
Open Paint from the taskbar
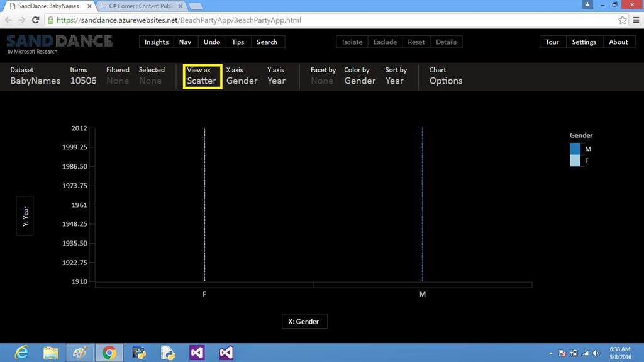pyautogui.click(x=80, y=353)
